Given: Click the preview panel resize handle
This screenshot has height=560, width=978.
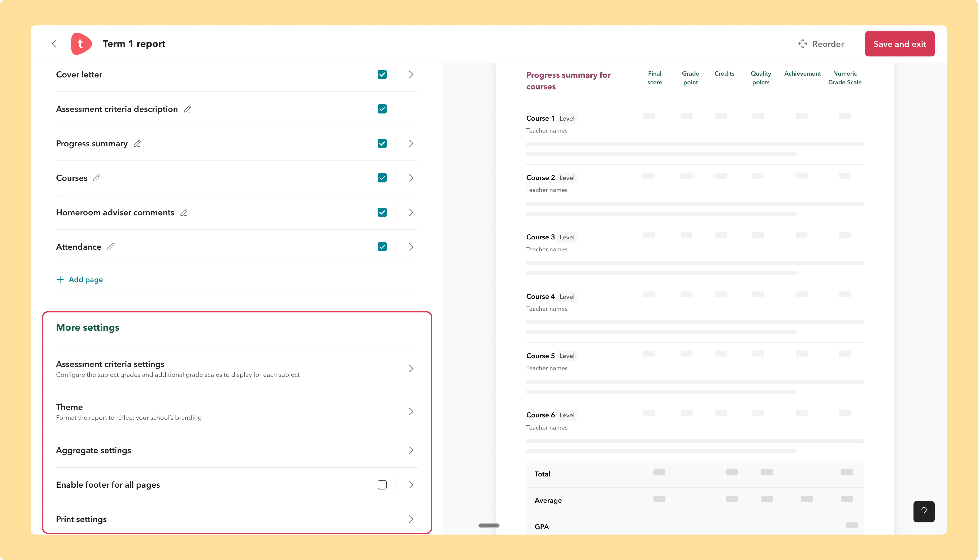Looking at the screenshot, I should click(x=489, y=525).
